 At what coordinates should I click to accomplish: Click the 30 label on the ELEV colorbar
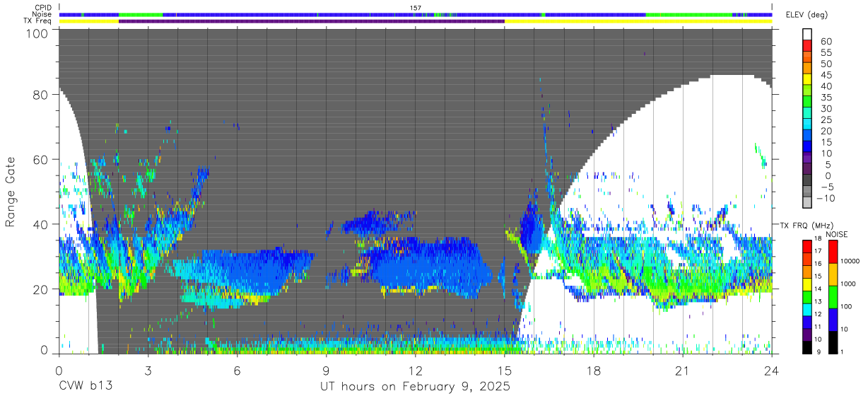[825, 108]
